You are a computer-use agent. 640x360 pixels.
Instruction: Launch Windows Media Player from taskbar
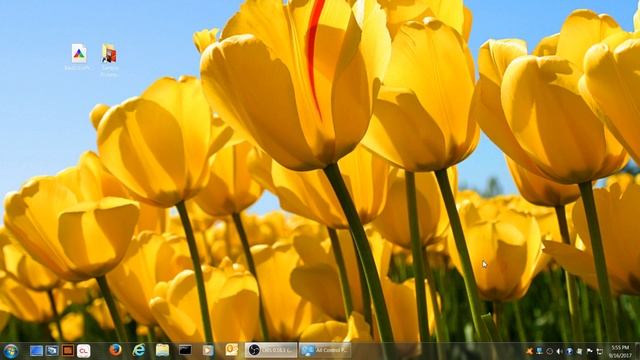point(208,350)
